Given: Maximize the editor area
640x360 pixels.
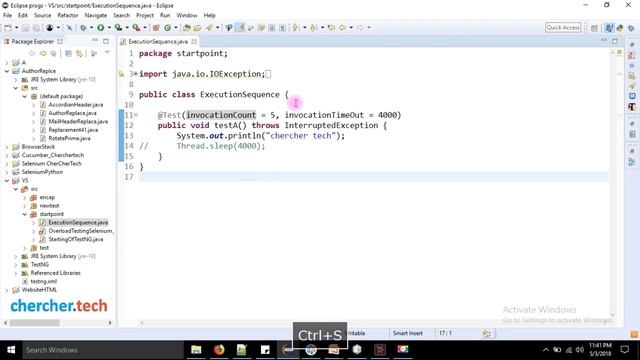Looking at the screenshot, I should 615,41.
